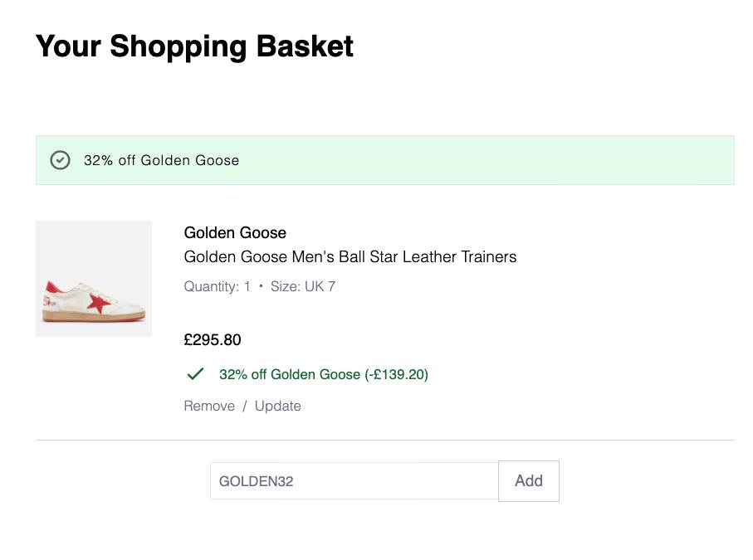Select 'Update' for the basket item
Screen dimensions: 753x560
[x=278, y=406]
